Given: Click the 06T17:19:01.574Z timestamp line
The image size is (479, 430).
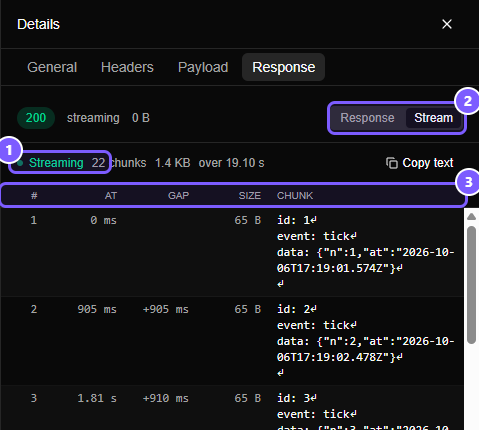Looking at the screenshot, I should tap(339, 268).
